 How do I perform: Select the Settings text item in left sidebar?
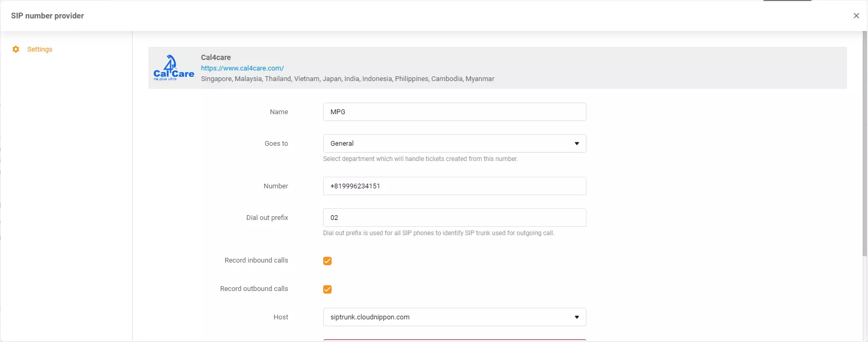pyautogui.click(x=39, y=49)
